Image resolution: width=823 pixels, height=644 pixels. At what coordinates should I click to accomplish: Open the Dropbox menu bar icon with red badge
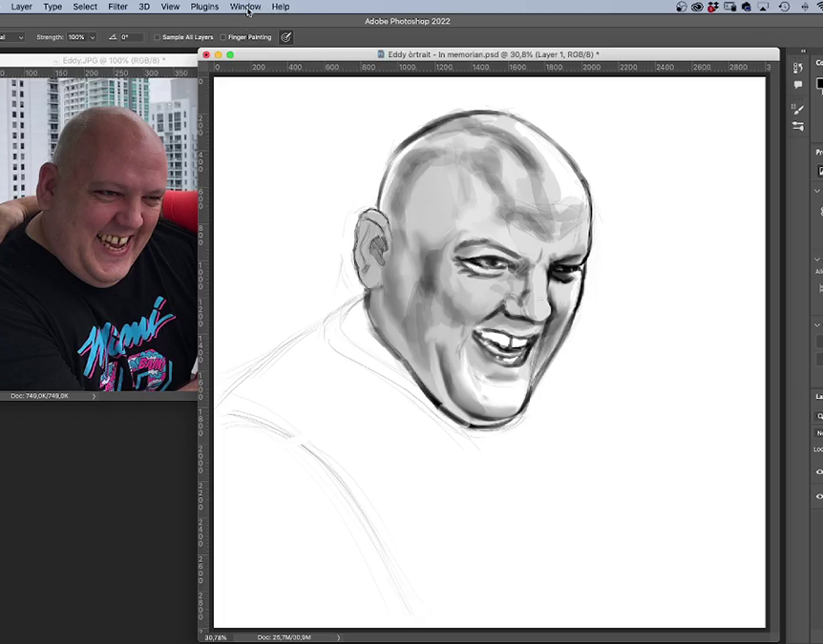[713, 7]
